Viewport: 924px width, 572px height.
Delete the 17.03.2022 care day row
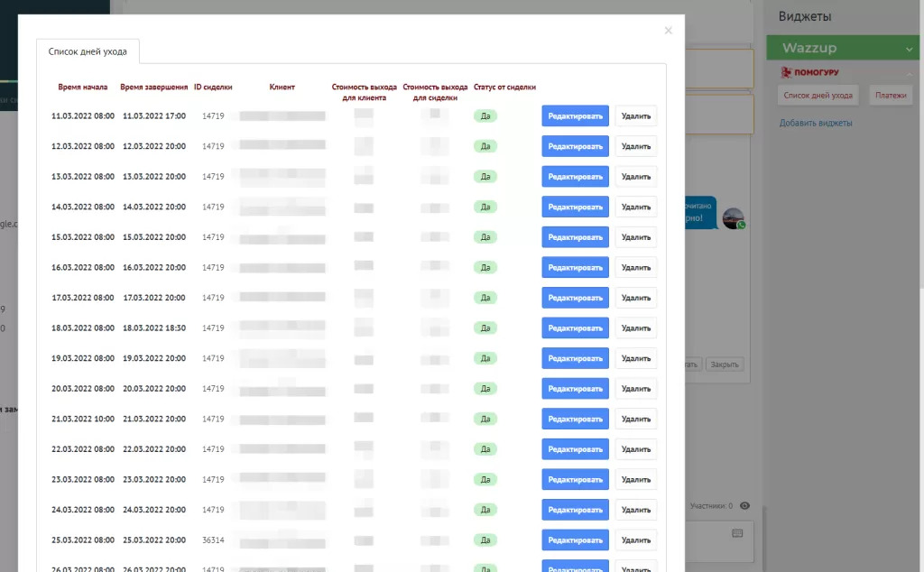[x=636, y=298]
